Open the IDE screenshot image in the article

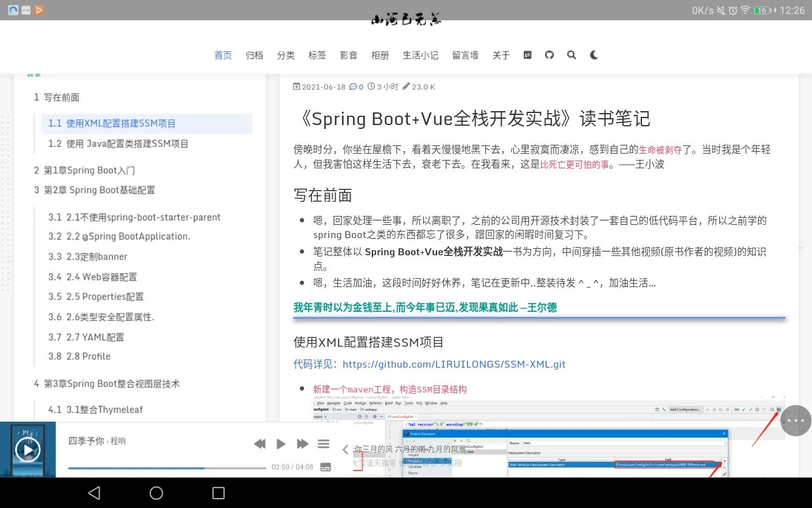[x=550, y=436]
